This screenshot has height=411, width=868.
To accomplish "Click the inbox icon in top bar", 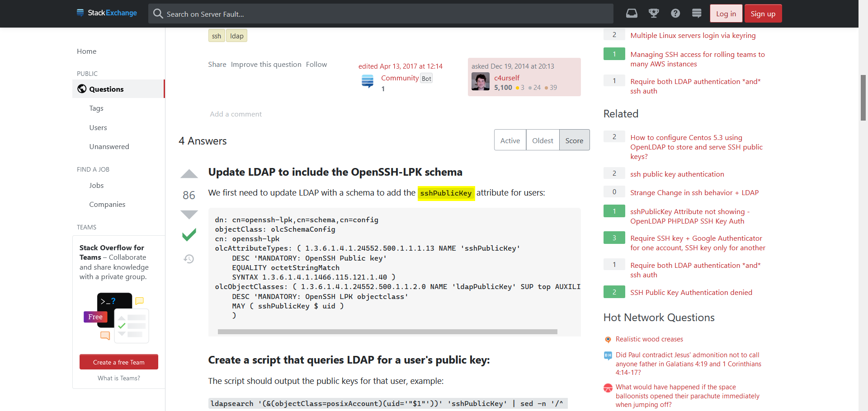I will tap(632, 14).
